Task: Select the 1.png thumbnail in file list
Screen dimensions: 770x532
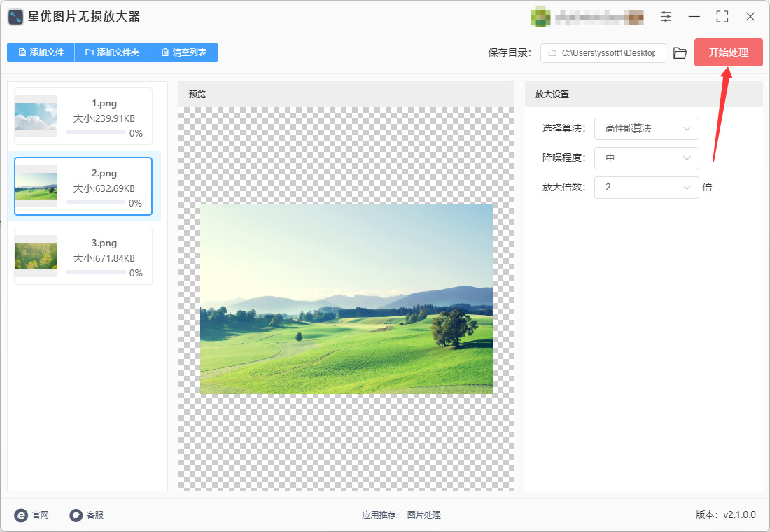Action: pos(36,116)
